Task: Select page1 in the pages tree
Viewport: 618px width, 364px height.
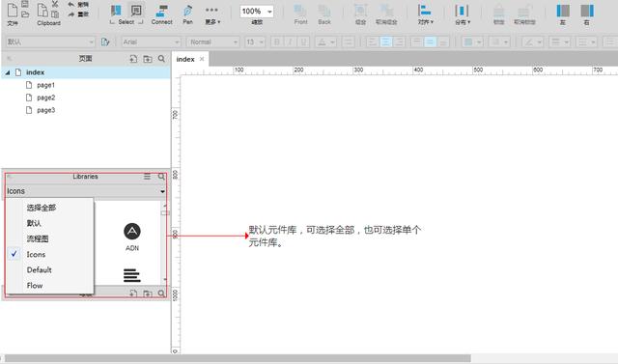Action: coord(45,85)
